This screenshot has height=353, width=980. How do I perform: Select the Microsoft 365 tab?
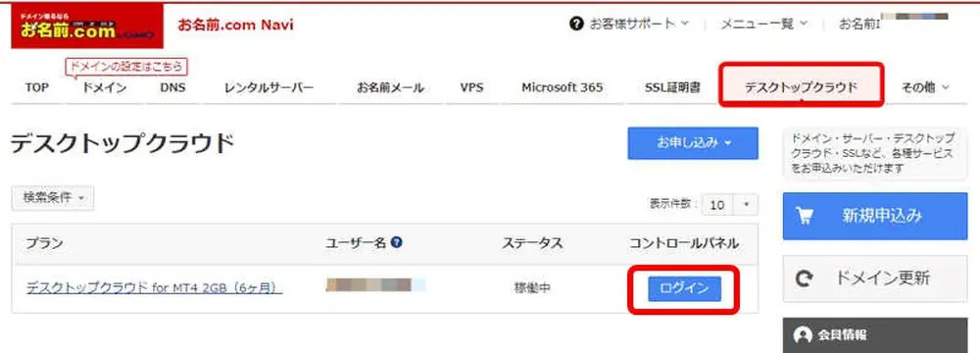pos(562,87)
